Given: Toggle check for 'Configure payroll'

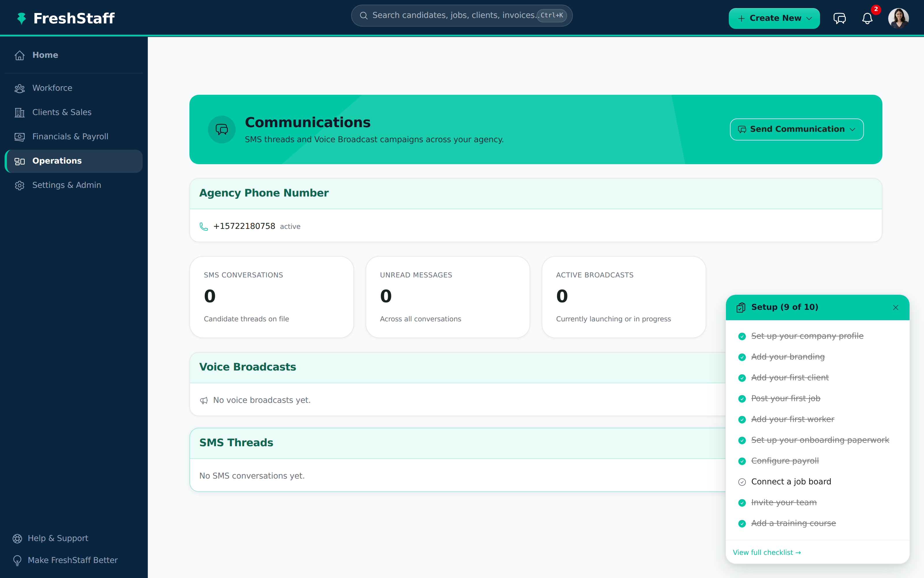Looking at the screenshot, I should click(742, 462).
